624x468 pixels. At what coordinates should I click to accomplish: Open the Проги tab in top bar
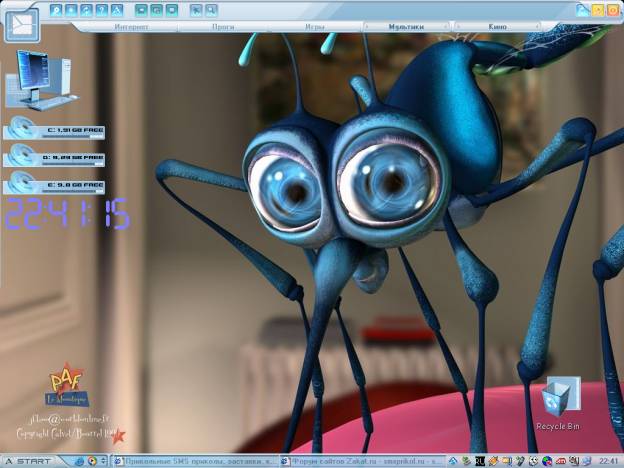pos(223,27)
